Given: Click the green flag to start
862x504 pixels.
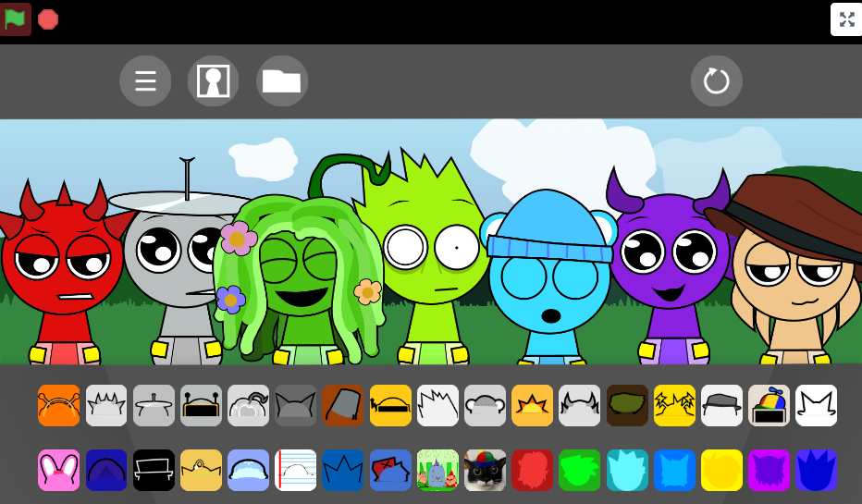Looking at the screenshot, I should tap(16, 19).
